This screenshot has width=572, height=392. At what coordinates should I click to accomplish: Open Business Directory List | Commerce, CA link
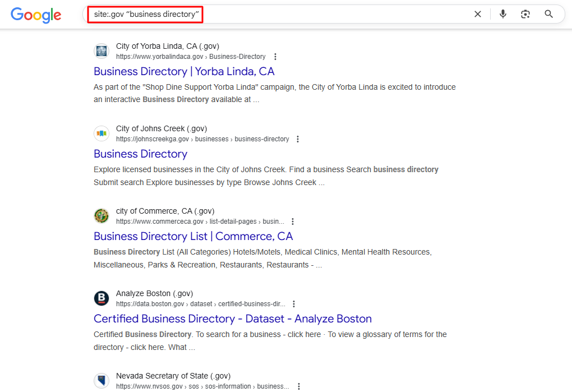(193, 236)
